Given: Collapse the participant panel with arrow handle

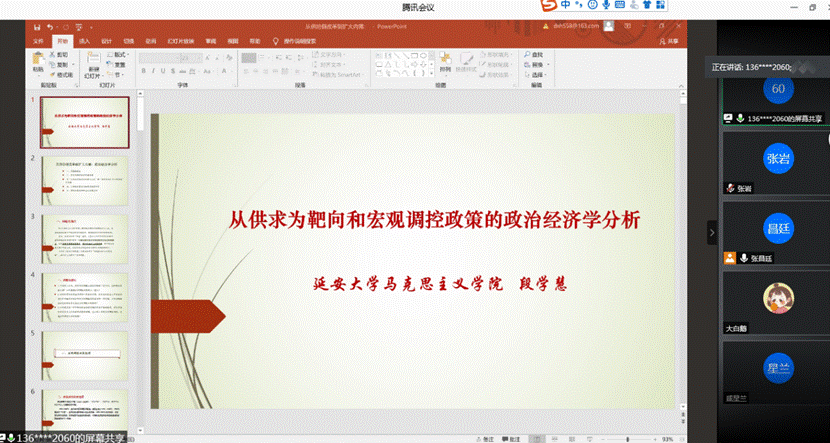Looking at the screenshot, I should coord(712,232).
